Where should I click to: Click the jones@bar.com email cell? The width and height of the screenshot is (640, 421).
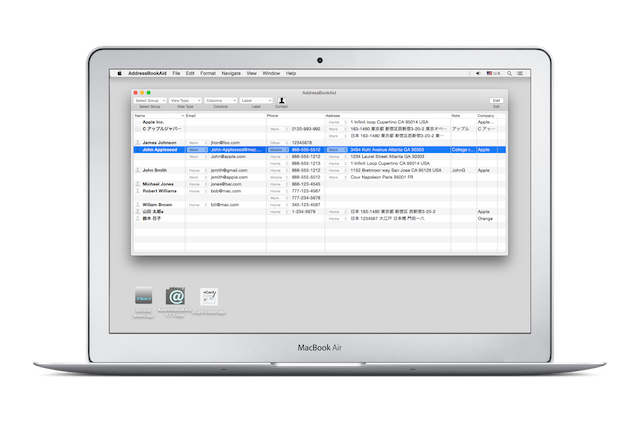pyautogui.click(x=226, y=184)
